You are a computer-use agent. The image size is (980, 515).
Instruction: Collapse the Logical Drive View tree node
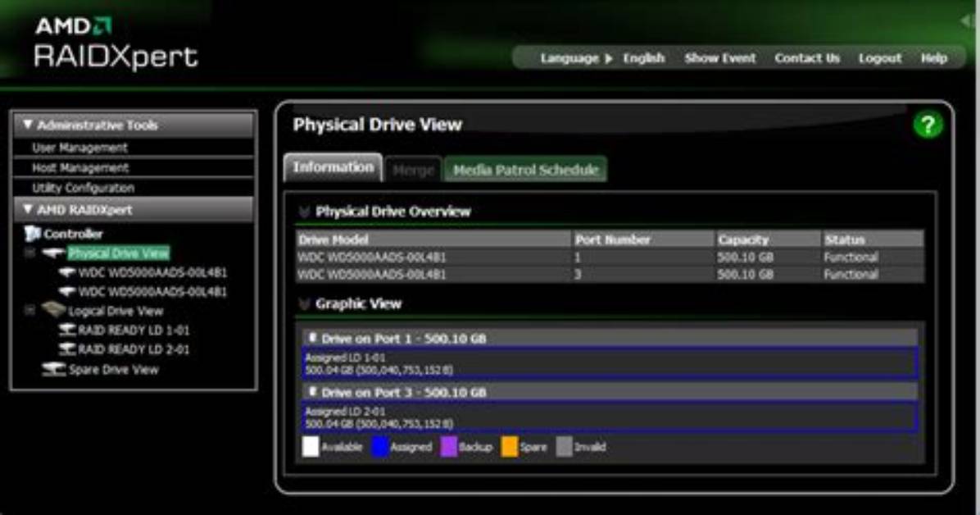29,310
